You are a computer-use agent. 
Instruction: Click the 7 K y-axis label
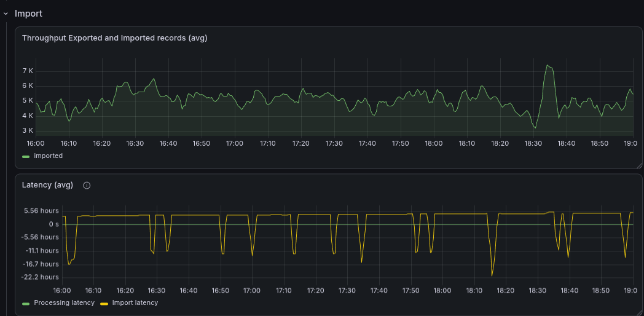coord(28,71)
